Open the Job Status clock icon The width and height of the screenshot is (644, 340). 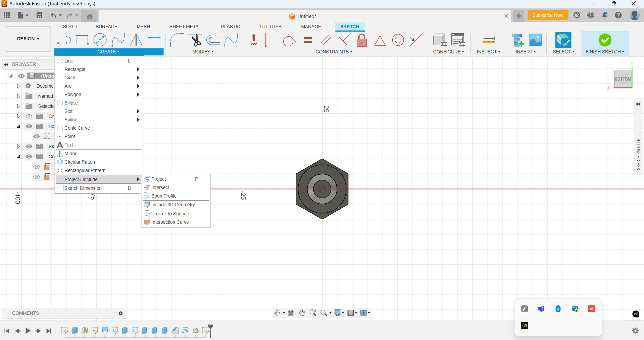tap(591, 15)
